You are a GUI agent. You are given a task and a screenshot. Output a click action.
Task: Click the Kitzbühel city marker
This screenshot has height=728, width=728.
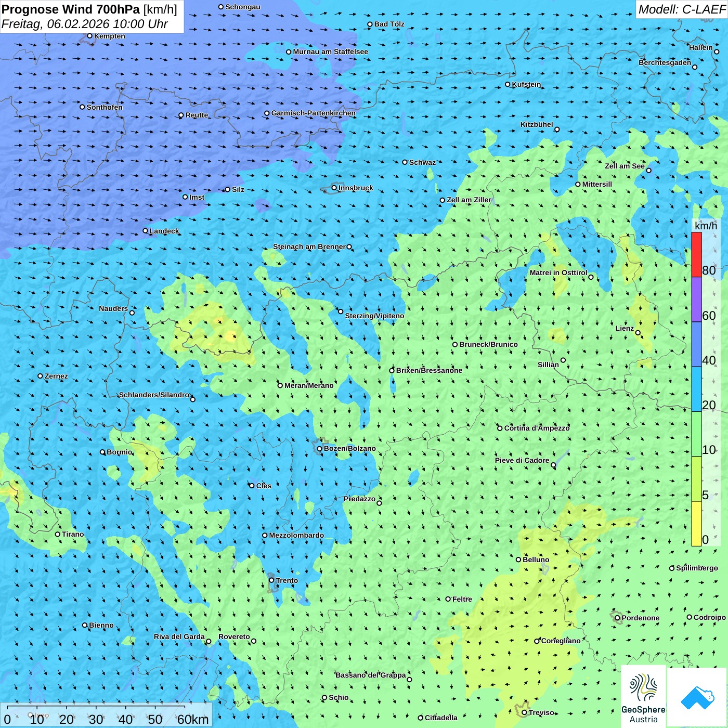click(x=557, y=129)
